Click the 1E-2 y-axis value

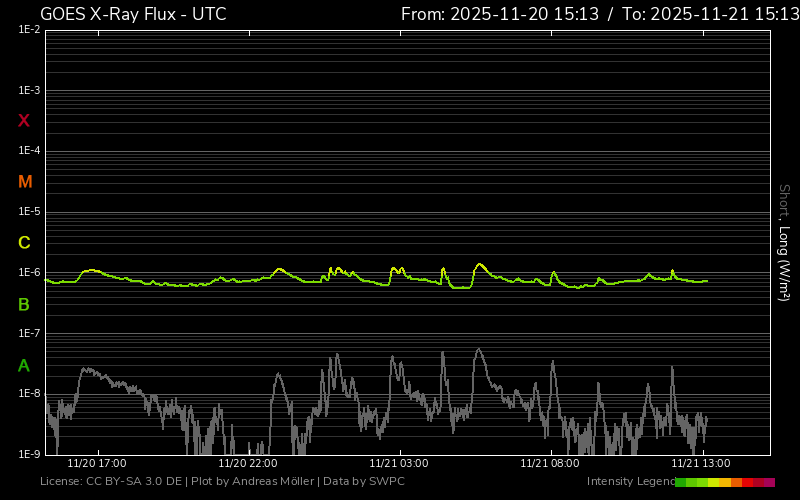(29, 30)
